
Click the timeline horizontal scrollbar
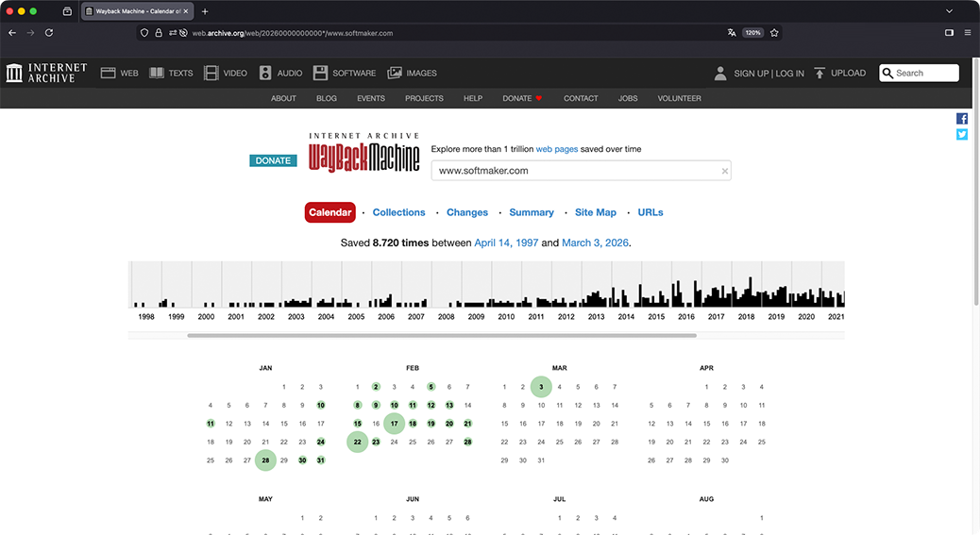click(x=442, y=335)
